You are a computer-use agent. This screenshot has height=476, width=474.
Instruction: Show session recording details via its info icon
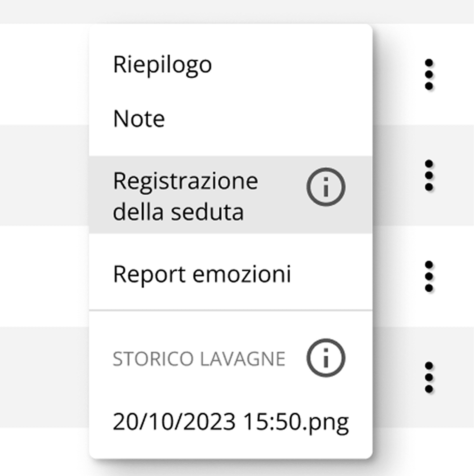(x=326, y=187)
